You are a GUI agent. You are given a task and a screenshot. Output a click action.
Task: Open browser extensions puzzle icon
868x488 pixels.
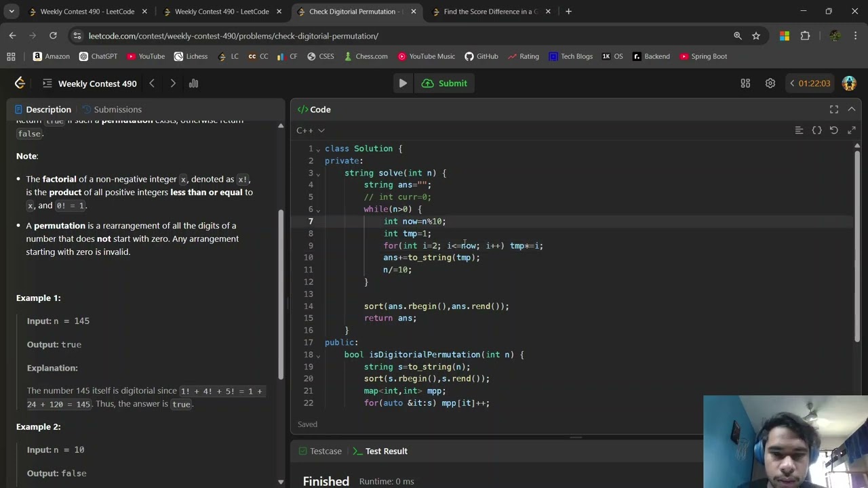(805, 36)
